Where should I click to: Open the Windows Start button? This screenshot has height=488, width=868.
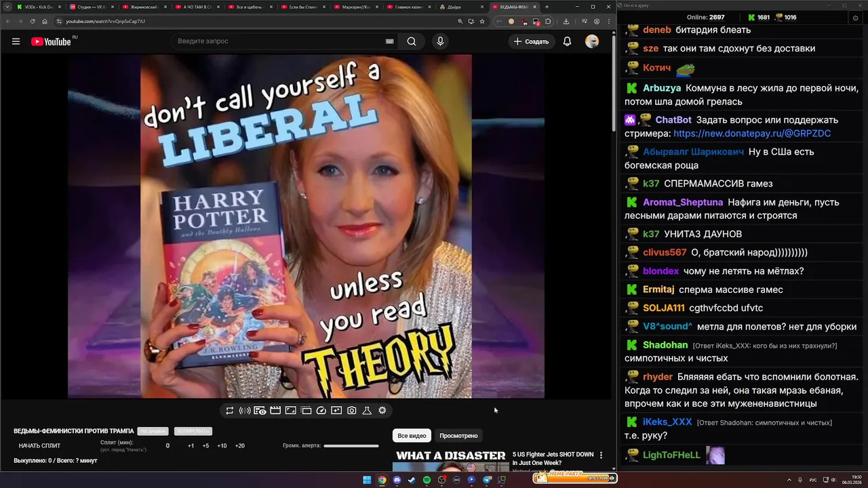[x=367, y=480]
